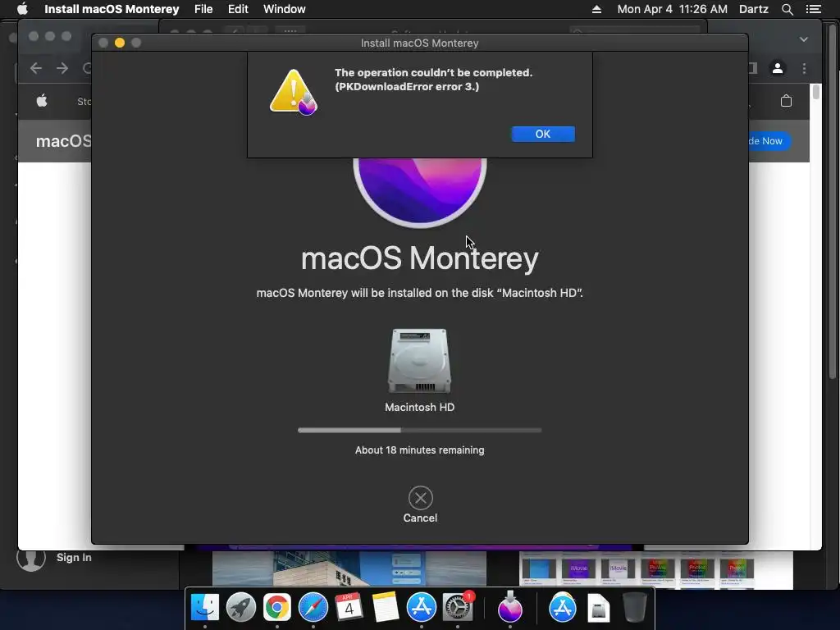840x630 pixels.
Task: Open Chrome three-dot menu
Action: point(804,68)
